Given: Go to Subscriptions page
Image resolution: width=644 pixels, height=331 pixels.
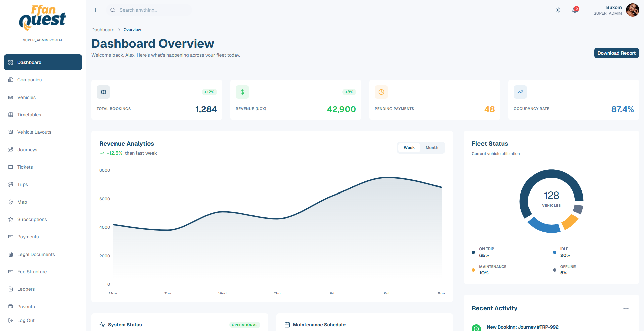Looking at the screenshot, I should [43, 219].
